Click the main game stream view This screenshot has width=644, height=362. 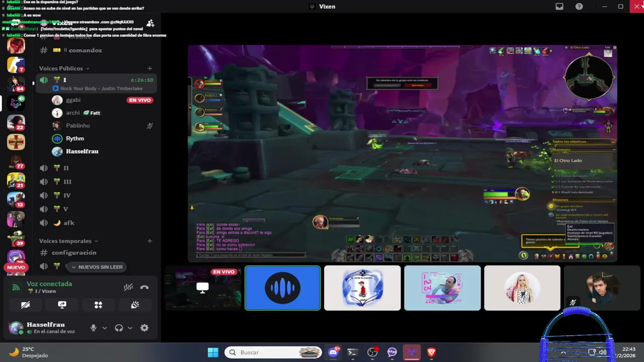403,154
